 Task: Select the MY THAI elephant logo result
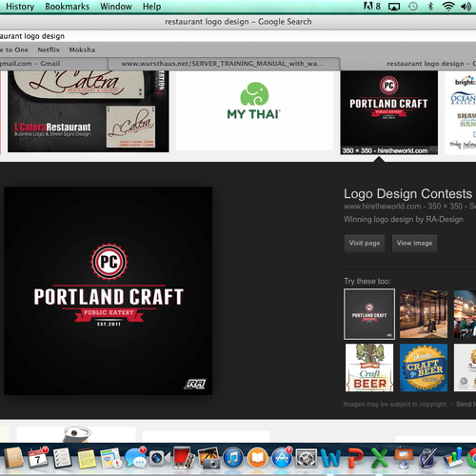[x=254, y=110]
